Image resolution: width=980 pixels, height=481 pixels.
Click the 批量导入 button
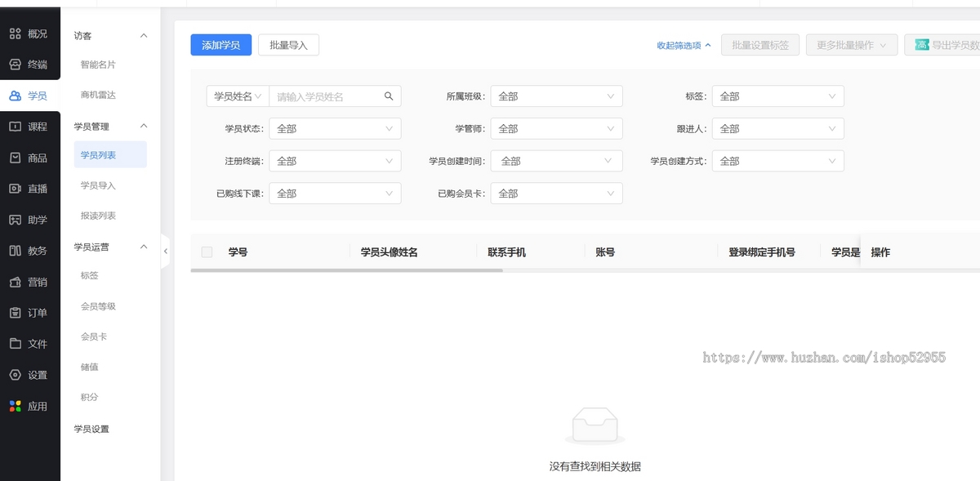point(288,45)
